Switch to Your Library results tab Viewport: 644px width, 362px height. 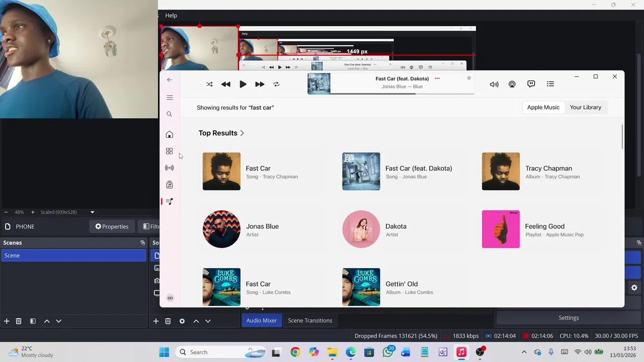[586, 107]
